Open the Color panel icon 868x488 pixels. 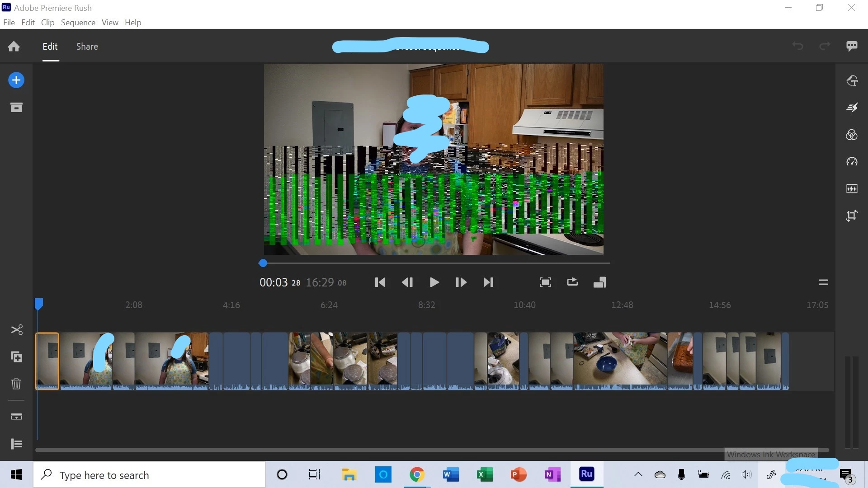[852, 135]
